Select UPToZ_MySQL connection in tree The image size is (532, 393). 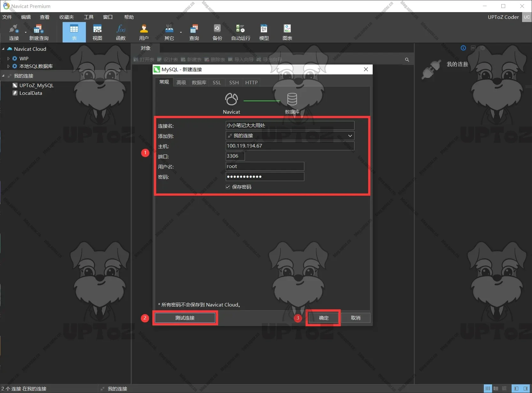tap(36, 85)
